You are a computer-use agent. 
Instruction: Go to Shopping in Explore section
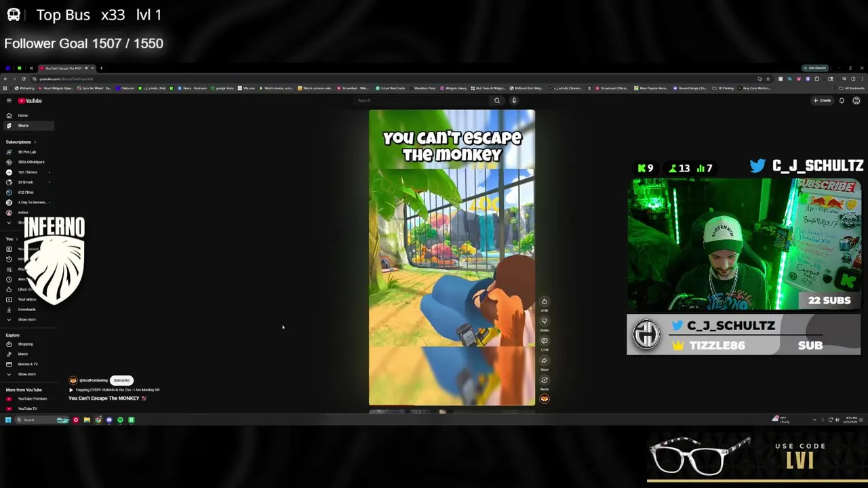pyautogui.click(x=26, y=344)
